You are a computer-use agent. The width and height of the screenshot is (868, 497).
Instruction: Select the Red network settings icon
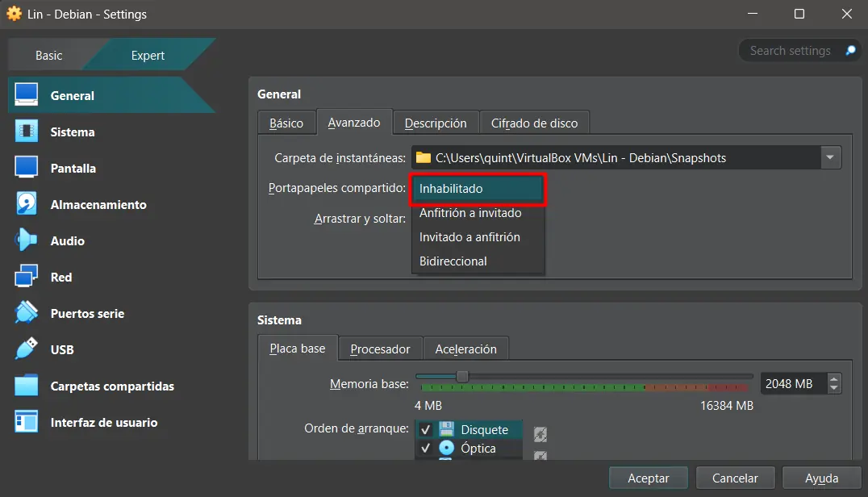click(26, 277)
